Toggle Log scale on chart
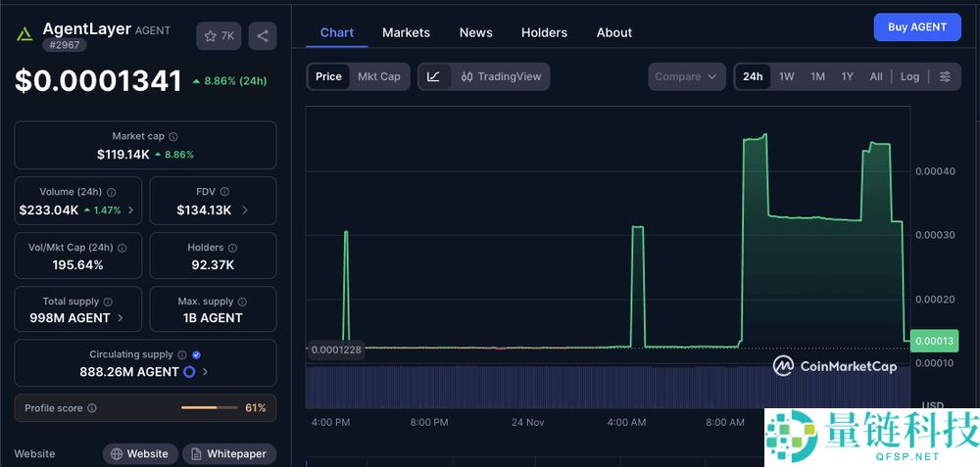The width and height of the screenshot is (980, 467). pos(909,76)
